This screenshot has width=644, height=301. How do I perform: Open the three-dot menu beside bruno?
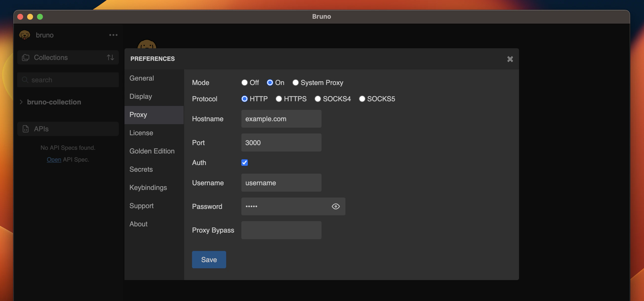(x=113, y=35)
